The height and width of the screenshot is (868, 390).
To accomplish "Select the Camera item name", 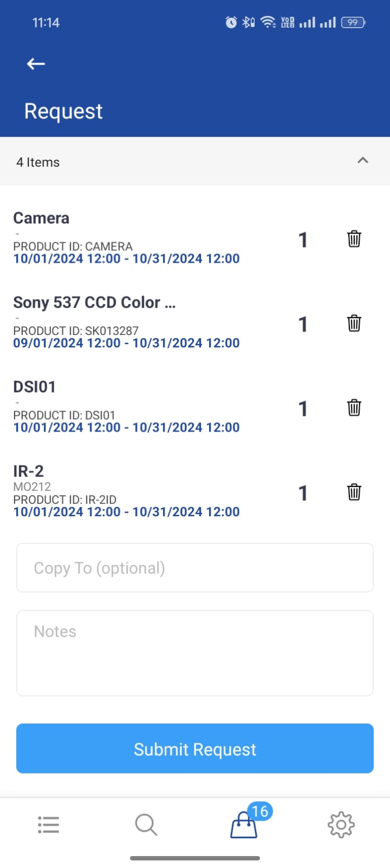I will point(41,218).
